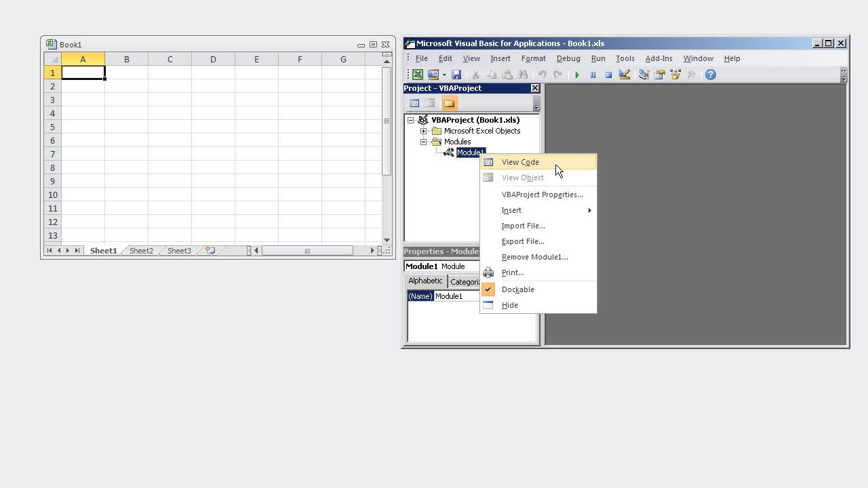This screenshot has width=868, height=488.
Task: Open the Insert submenu in context menu
Action: pyautogui.click(x=538, y=210)
